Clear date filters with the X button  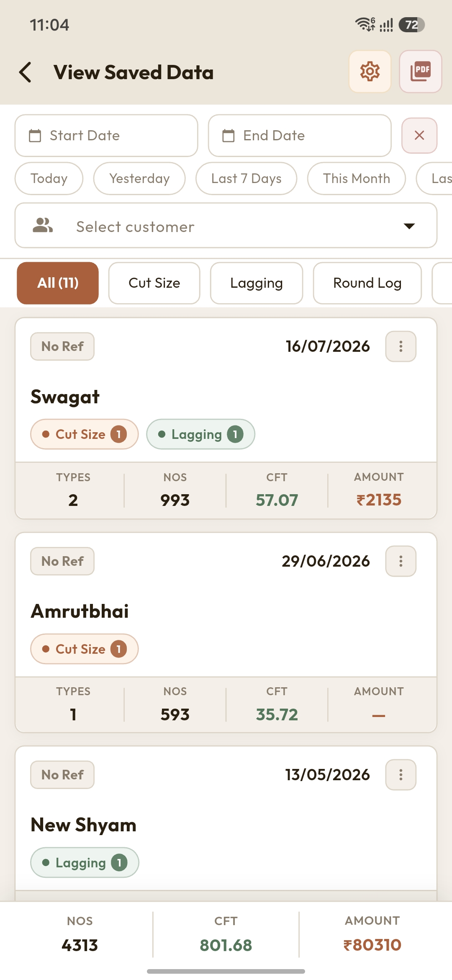(419, 135)
